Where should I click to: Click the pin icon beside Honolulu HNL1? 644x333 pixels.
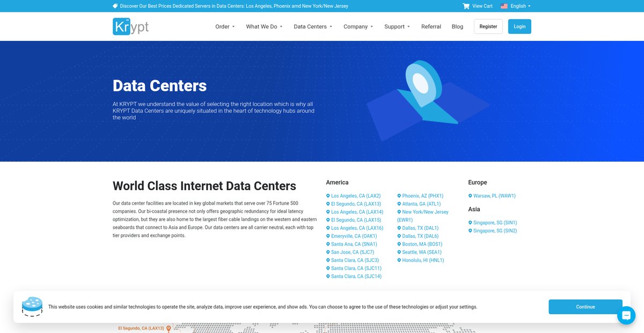(399, 260)
